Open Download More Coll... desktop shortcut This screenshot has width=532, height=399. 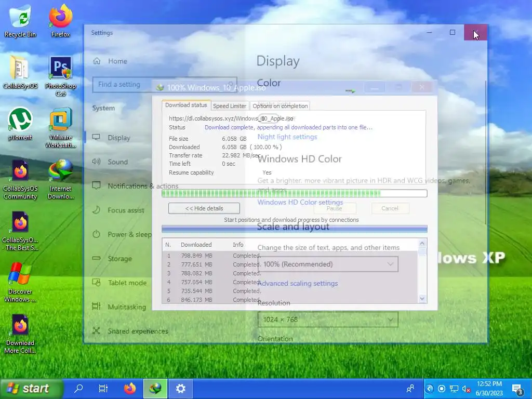[x=20, y=334]
